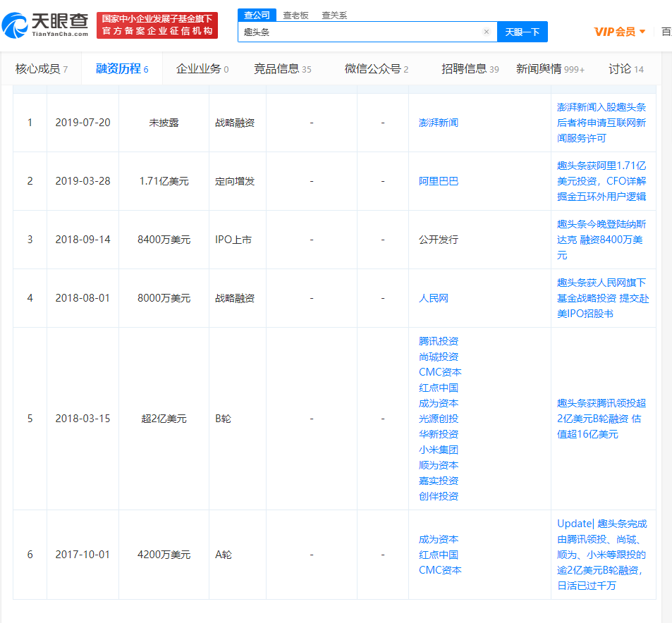
Task: Select amount cell 1.71亿美元
Action: point(164,181)
